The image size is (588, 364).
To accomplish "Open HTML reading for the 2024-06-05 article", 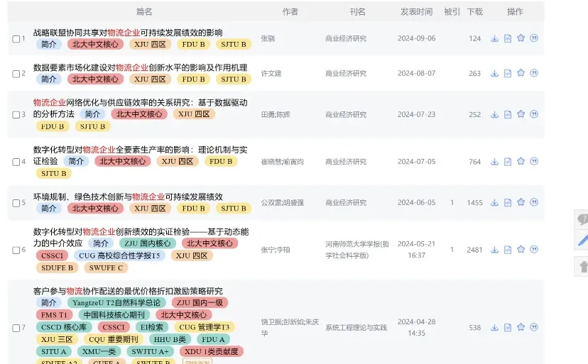I will click(x=508, y=202).
